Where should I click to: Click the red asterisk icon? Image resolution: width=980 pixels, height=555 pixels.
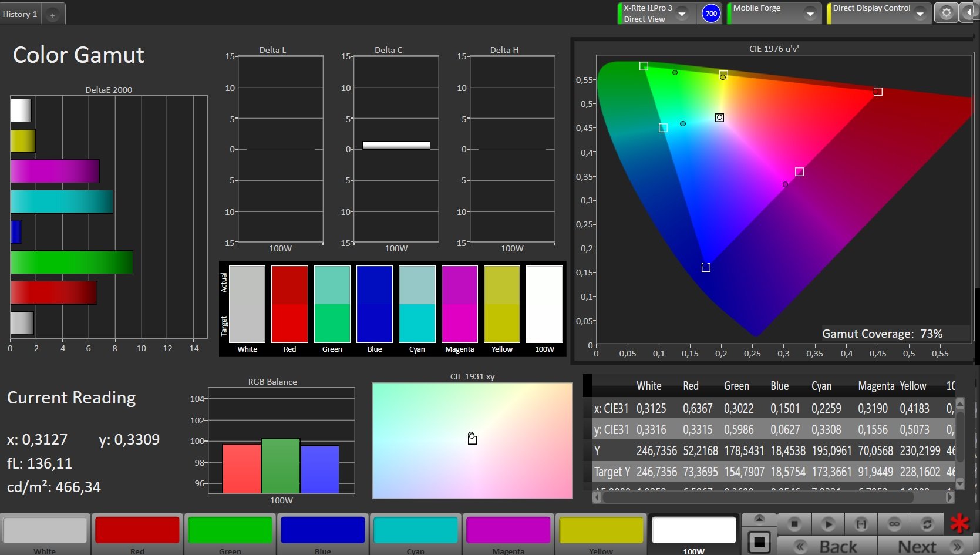(x=959, y=523)
